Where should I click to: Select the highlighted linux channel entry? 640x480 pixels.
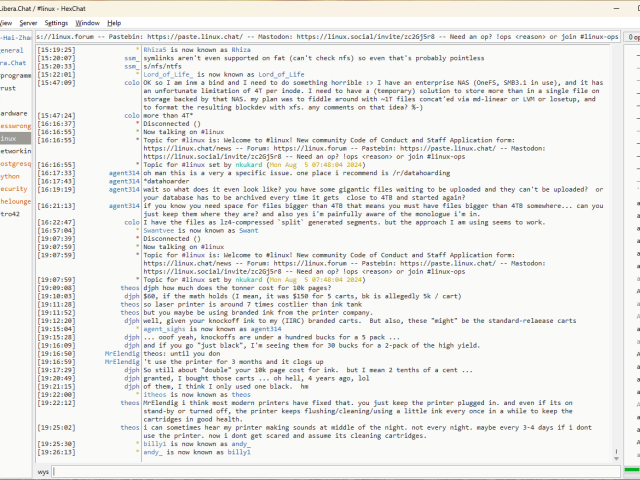10,138
